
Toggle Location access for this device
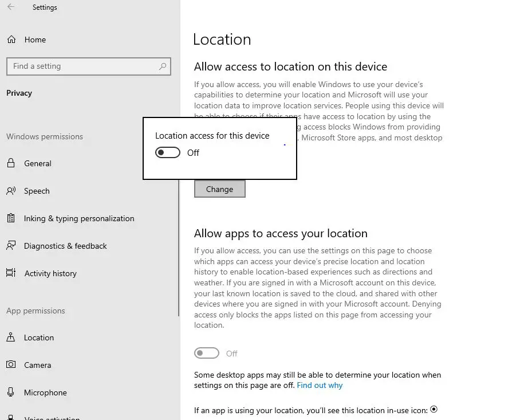(167, 152)
